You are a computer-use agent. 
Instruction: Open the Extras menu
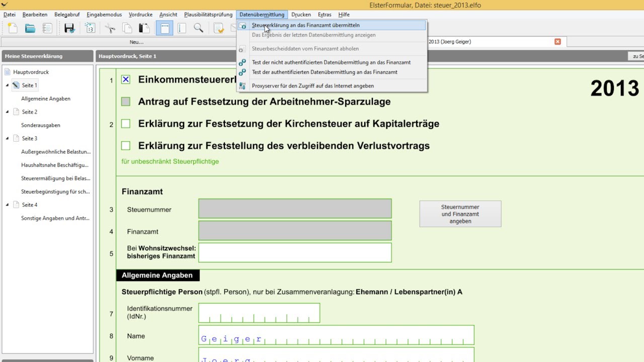pos(325,15)
